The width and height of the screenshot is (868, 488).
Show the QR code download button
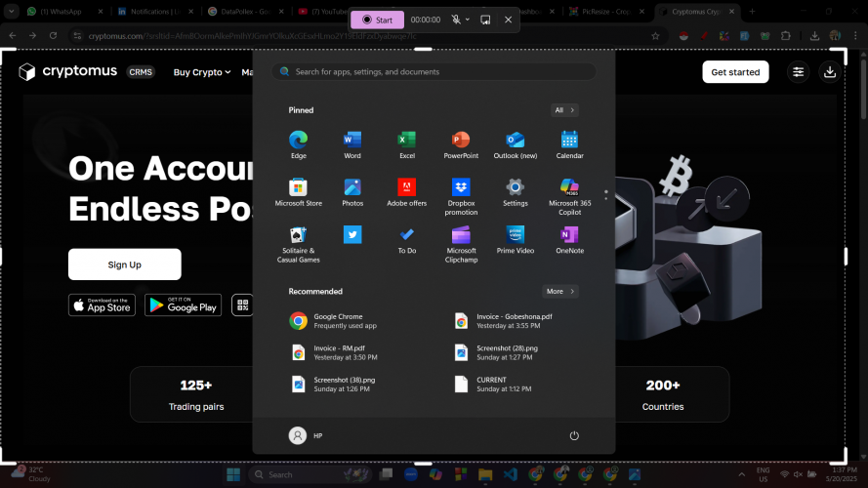242,305
